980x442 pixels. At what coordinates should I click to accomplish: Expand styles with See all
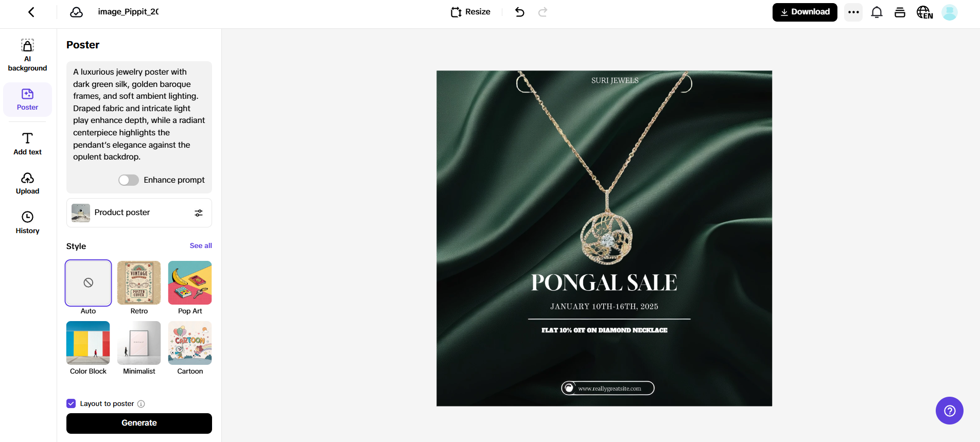(201, 245)
